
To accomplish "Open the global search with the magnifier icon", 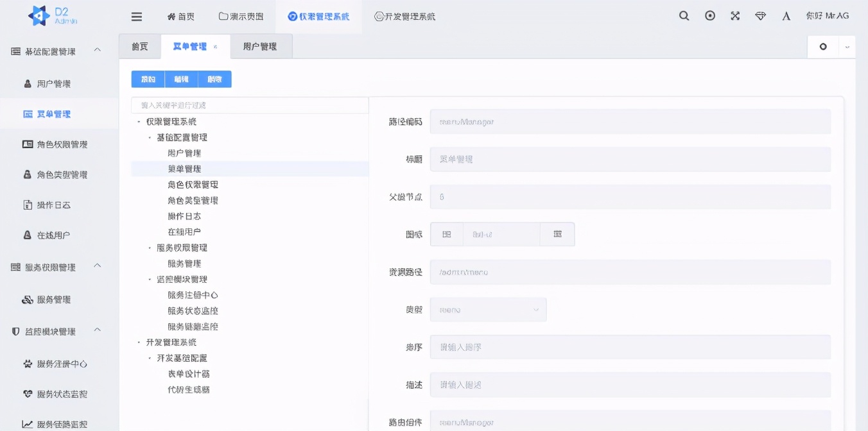I will tap(684, 16).
